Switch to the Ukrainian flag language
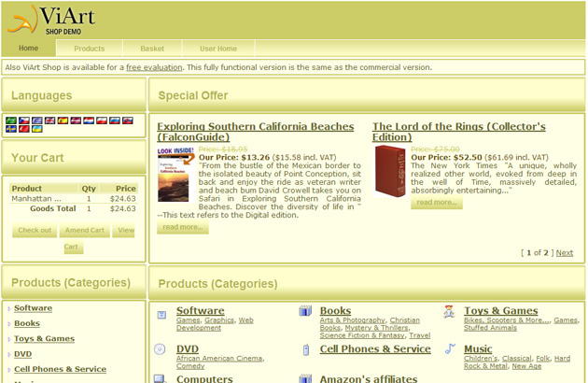The image size is (588, 383). click(x=36, y=129)
